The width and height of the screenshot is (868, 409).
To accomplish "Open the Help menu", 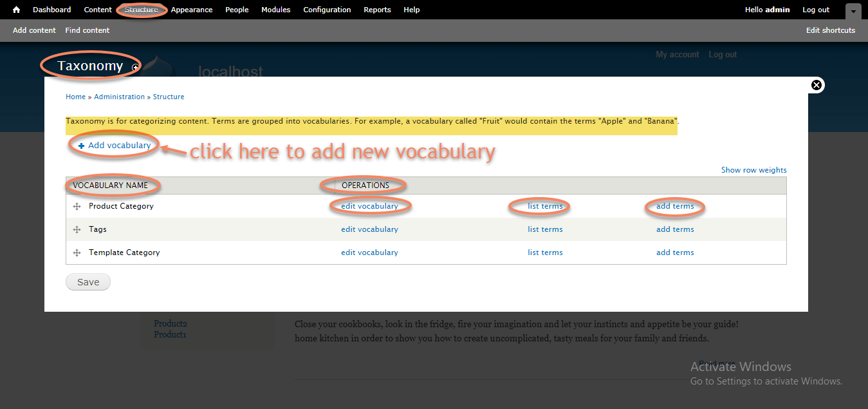I will (412, 10).
